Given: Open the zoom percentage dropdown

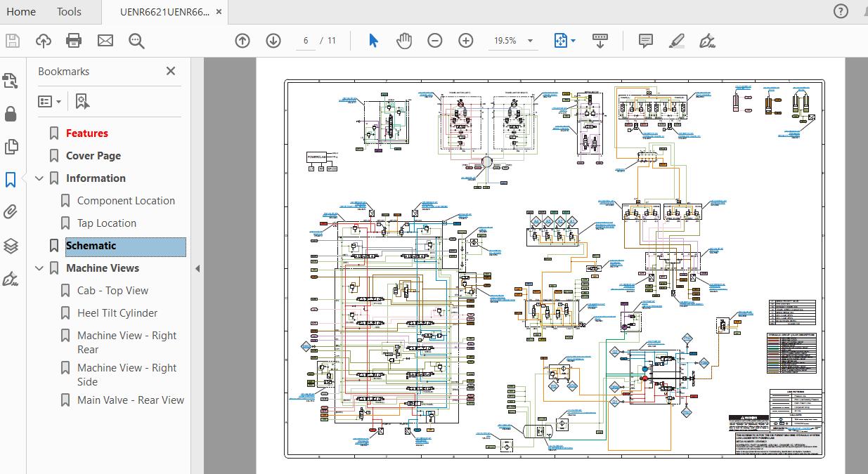Looking at the screenshot, I should (x=530, y=41).
